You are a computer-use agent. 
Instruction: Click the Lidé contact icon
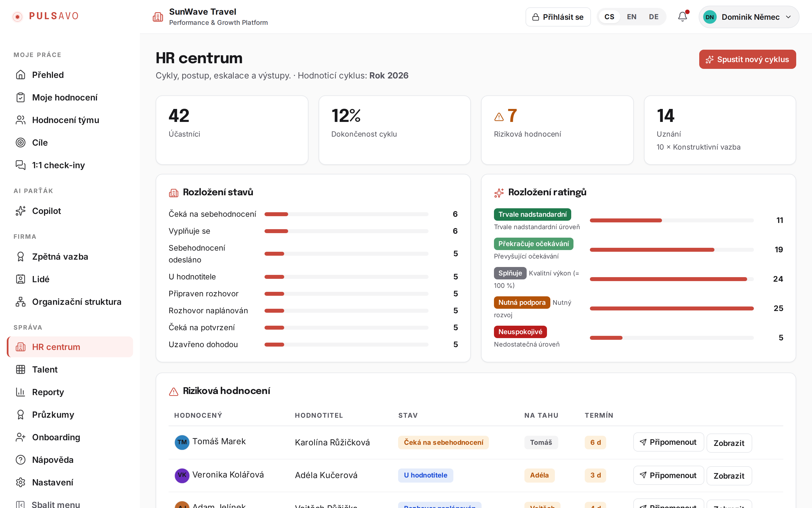click(21, 279)
